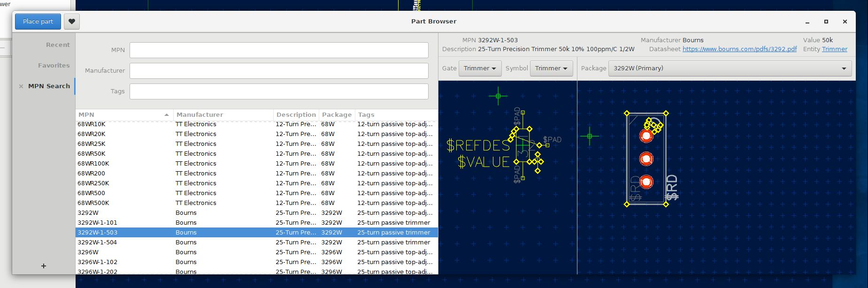Open the Trimmer entity link

[x=835, y=49]
